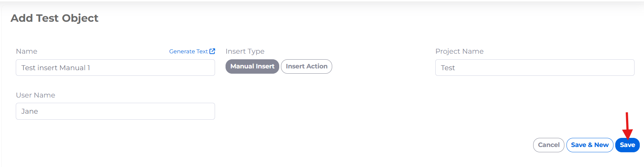Click the Insert Type label

point(245,51)
